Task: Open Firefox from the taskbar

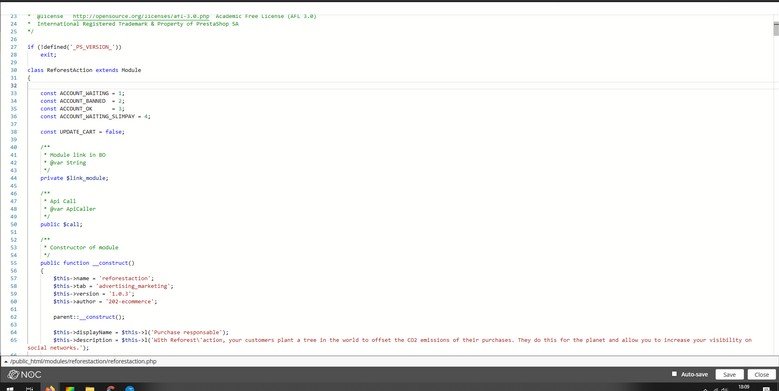Action: (x=50, y=388)
